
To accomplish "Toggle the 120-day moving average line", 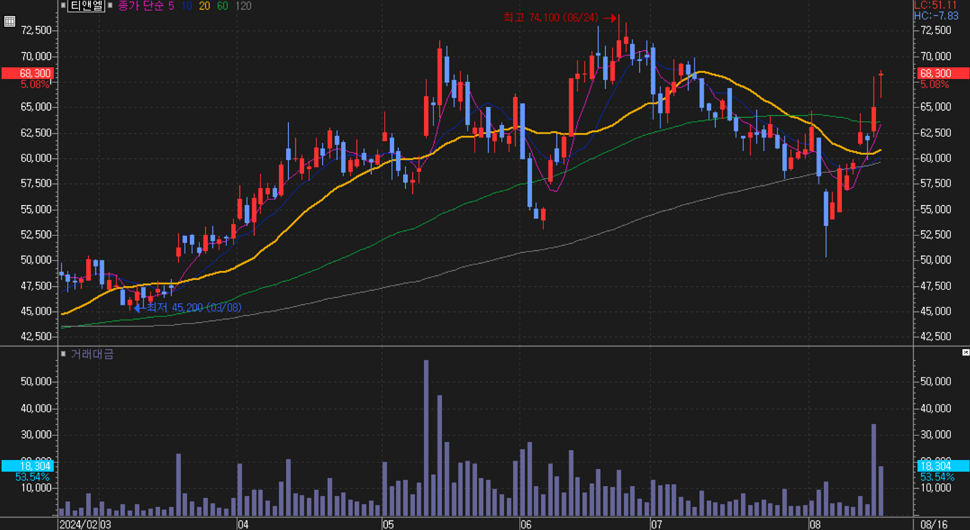I will (x=242, y=6).
